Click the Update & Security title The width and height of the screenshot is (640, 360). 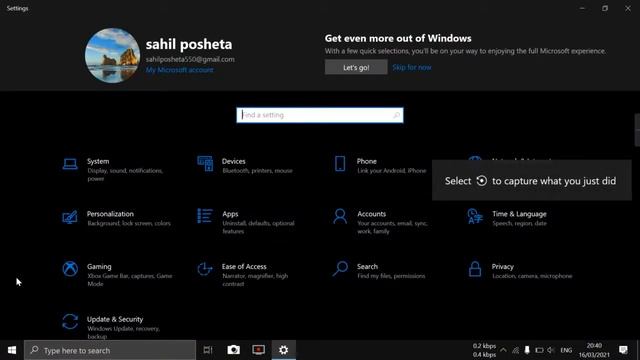pyautogui.click(x=115, y=319)
